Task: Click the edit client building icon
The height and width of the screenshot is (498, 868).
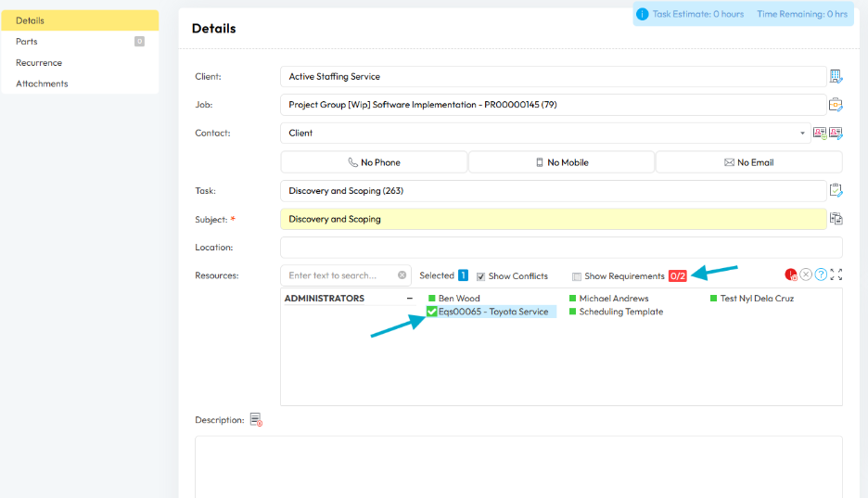Action: click(x=836, y=76)
